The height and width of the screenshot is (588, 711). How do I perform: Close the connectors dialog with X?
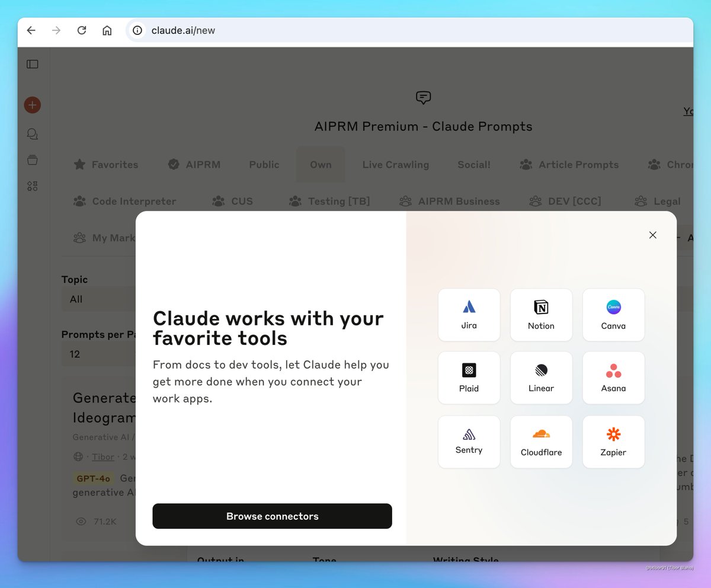point(653,235)
